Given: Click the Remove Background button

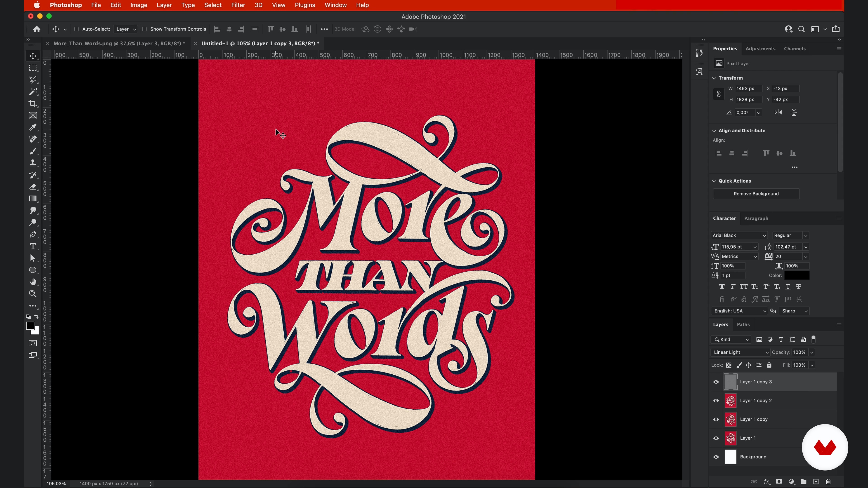Looking at the screenshot, I should [756, 194].
